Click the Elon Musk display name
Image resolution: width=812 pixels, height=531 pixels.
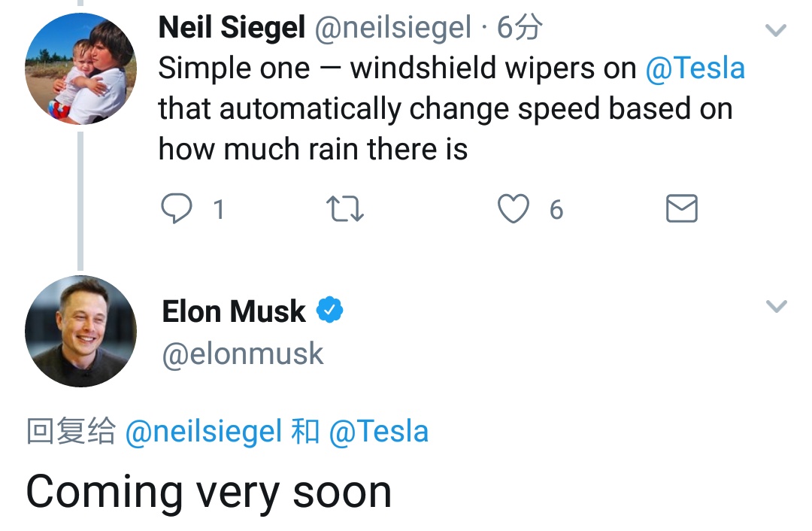(x=234, y=311)
